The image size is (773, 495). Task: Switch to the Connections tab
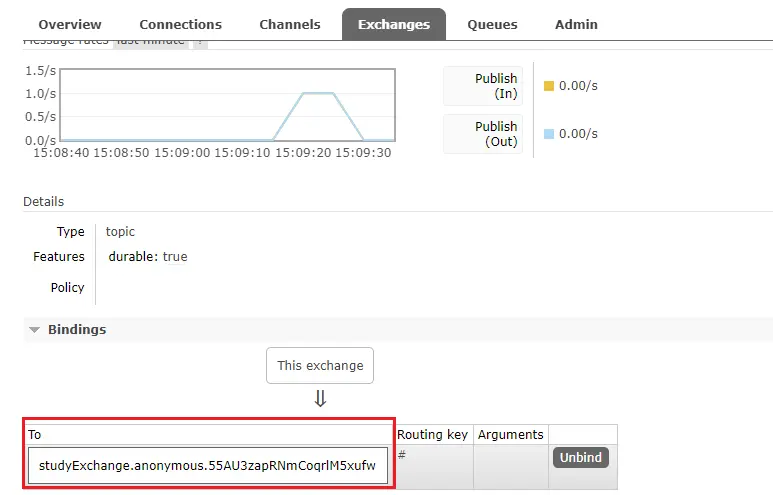coord(180,24)
